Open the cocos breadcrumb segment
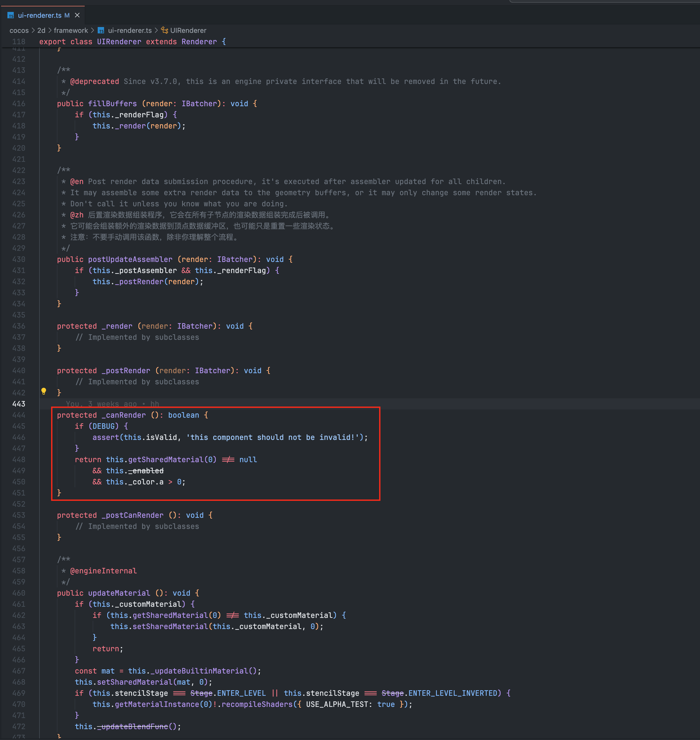Viewport: 700px width, 740px height. [19, 31]
